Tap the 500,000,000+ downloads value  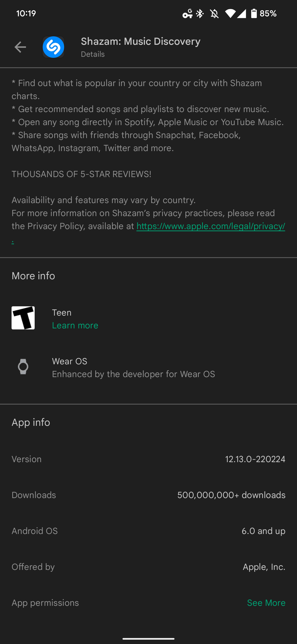click(x=231, y=495)
